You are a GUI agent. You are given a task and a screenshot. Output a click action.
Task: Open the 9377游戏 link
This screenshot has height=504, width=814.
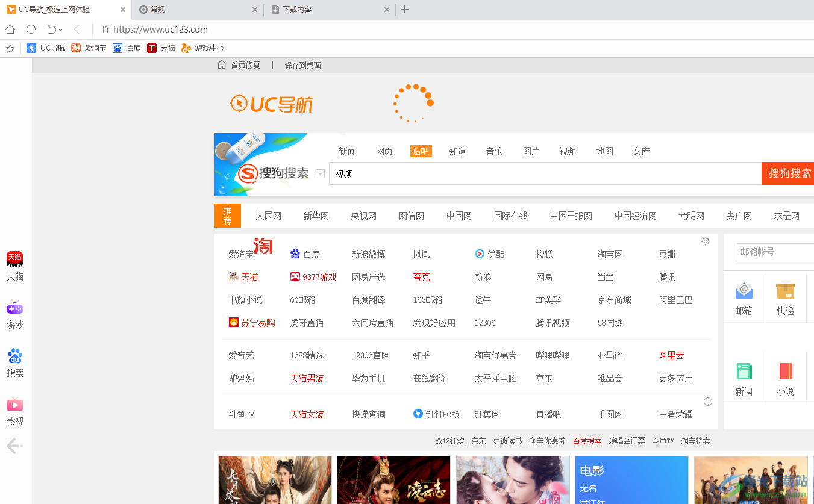coord(313,277)
